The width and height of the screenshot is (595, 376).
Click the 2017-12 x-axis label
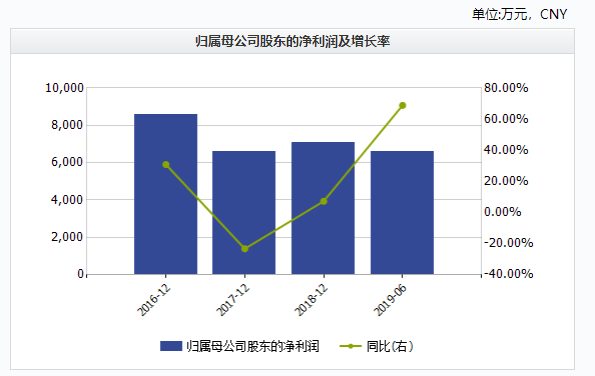pyautogui.click(x=233, y=300)
